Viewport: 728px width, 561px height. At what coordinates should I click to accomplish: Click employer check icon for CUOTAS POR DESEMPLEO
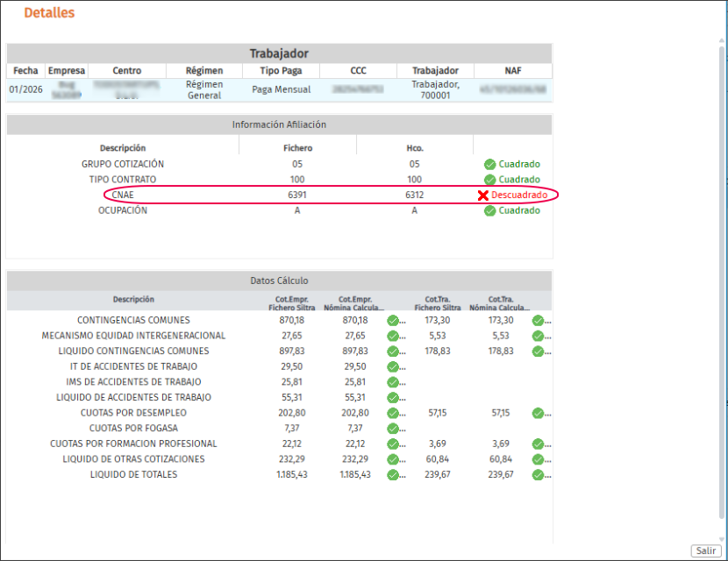[393, 413]
